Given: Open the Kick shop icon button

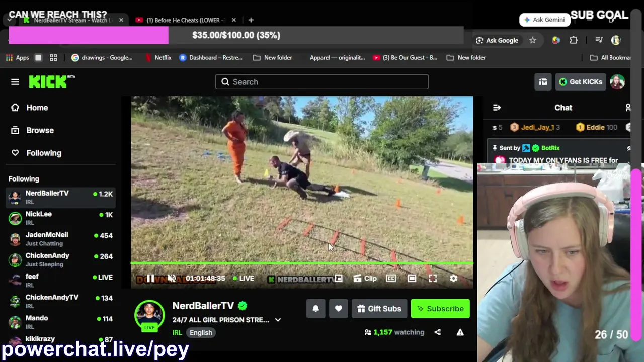Looking at the screenshot, I should coord(543,82).
